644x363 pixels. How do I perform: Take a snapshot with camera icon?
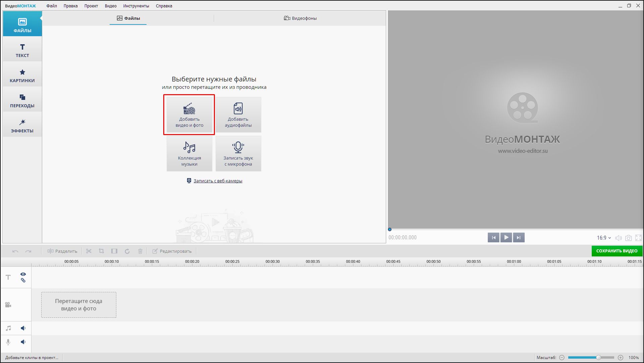(629, 238)
